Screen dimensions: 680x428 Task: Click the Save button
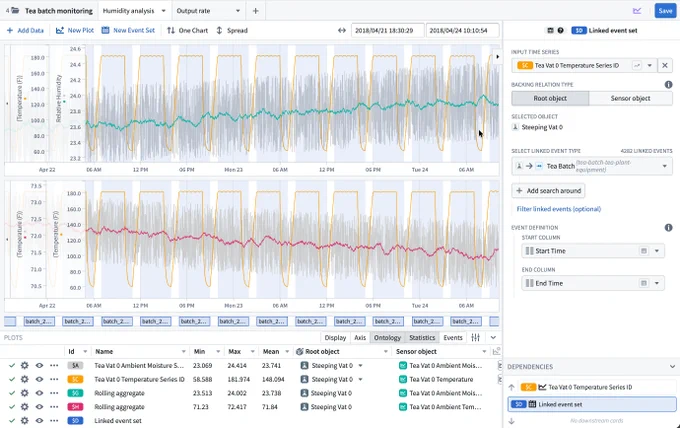tap(665, 11)
